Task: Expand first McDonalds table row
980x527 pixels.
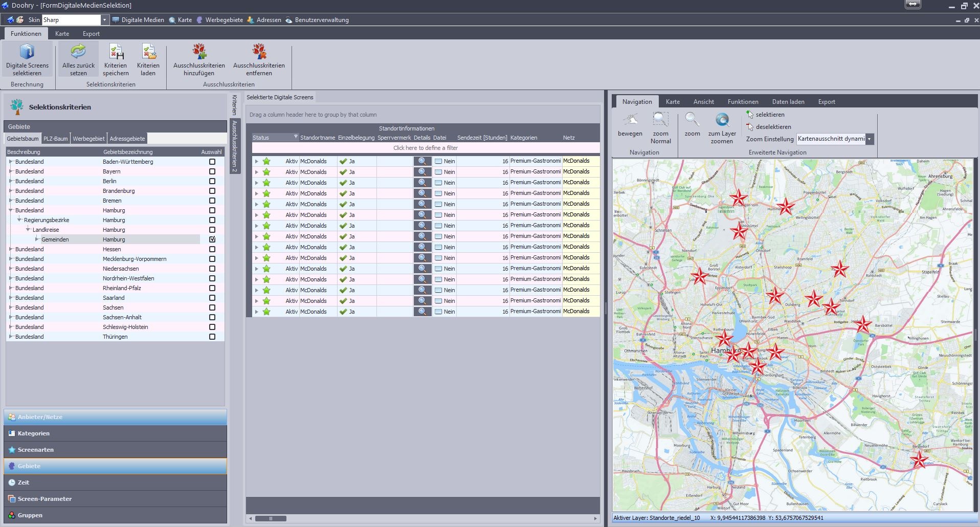Action: 257,161
